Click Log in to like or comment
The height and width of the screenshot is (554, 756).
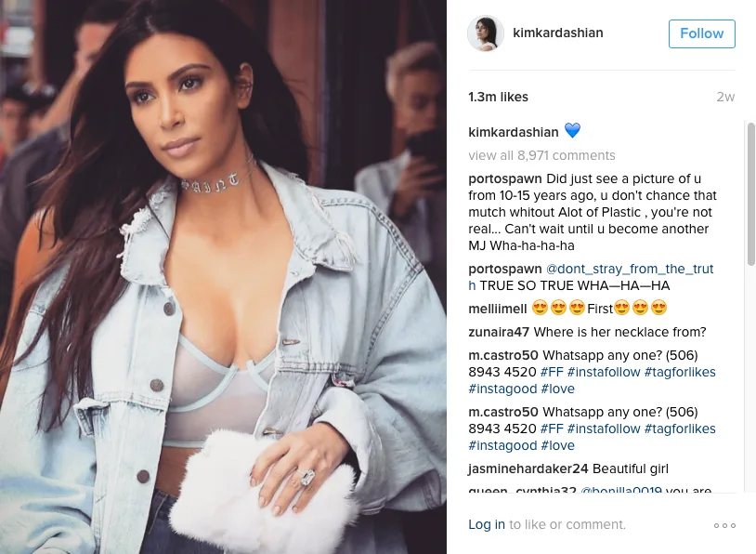[487, 524]
